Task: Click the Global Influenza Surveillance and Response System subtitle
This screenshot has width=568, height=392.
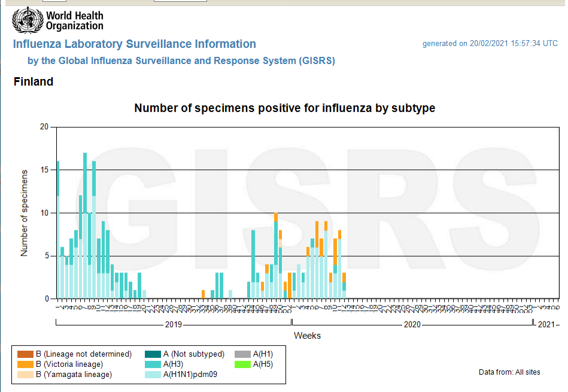Action: (181, 61)
